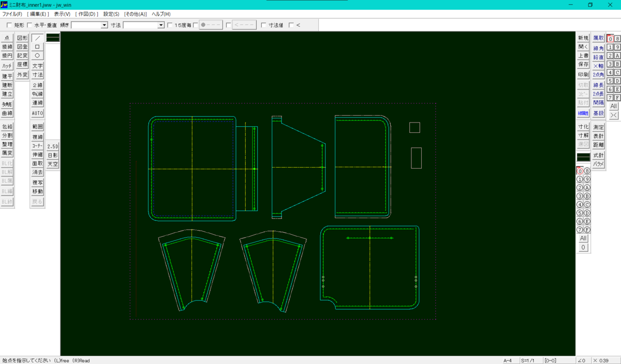
Task: Click the 上書 overwrite save button
Action: click(x=583, y=55)
